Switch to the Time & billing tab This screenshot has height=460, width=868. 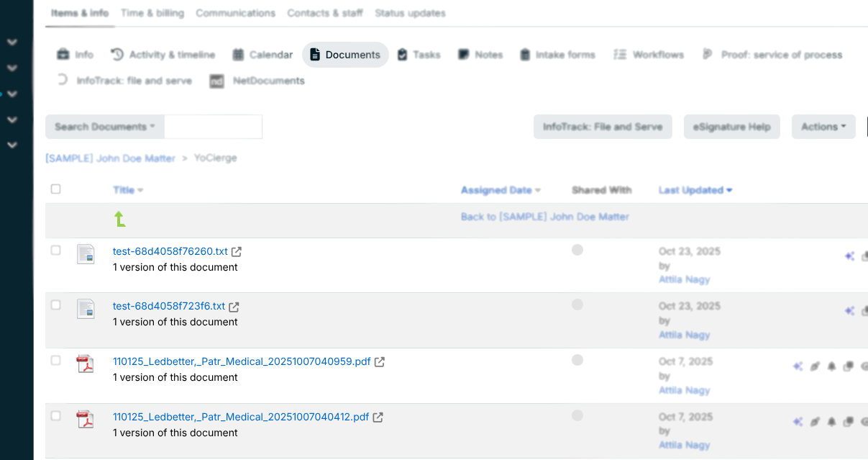click(x=152, y=13)
